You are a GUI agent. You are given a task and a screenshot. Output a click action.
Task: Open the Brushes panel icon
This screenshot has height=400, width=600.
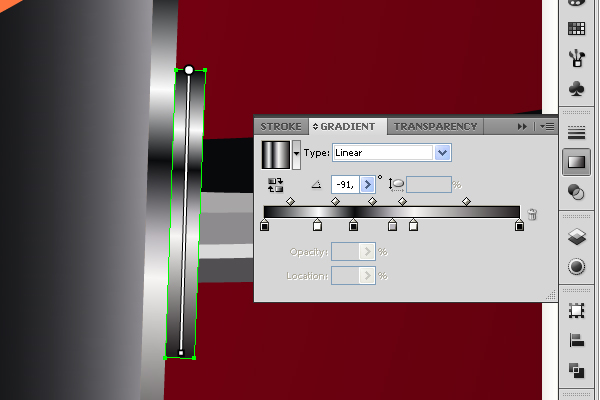click(x=576, y=58)
